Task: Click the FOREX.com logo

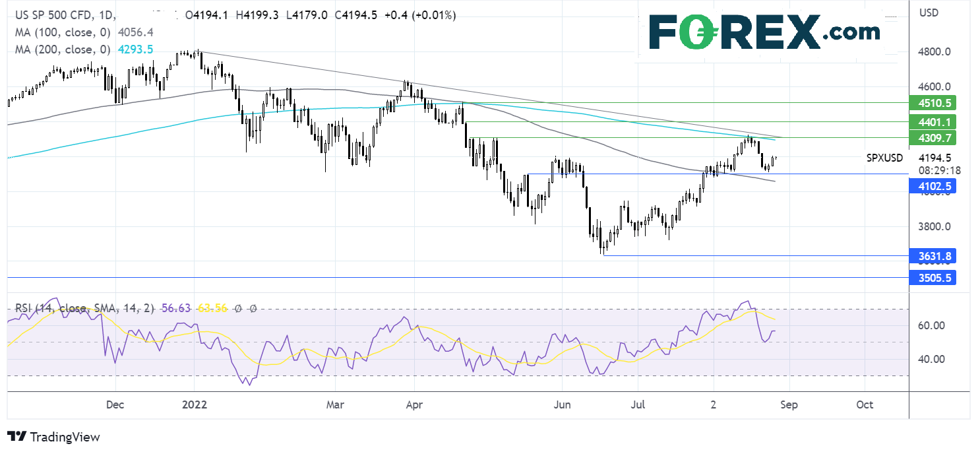Action: [x=764, y=32]
